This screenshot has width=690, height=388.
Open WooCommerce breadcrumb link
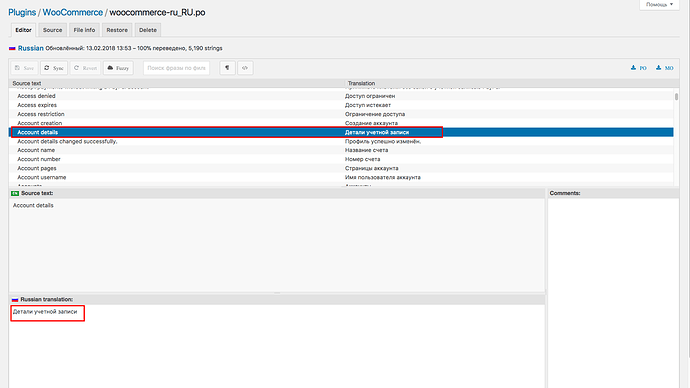coord(73,12)
